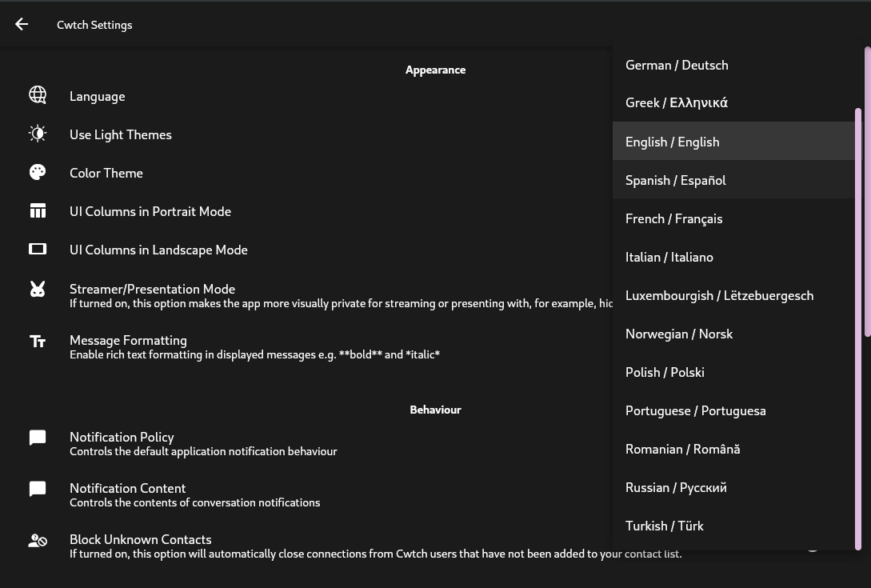Click the Landscape Mode columns icon

click(38, 249)
